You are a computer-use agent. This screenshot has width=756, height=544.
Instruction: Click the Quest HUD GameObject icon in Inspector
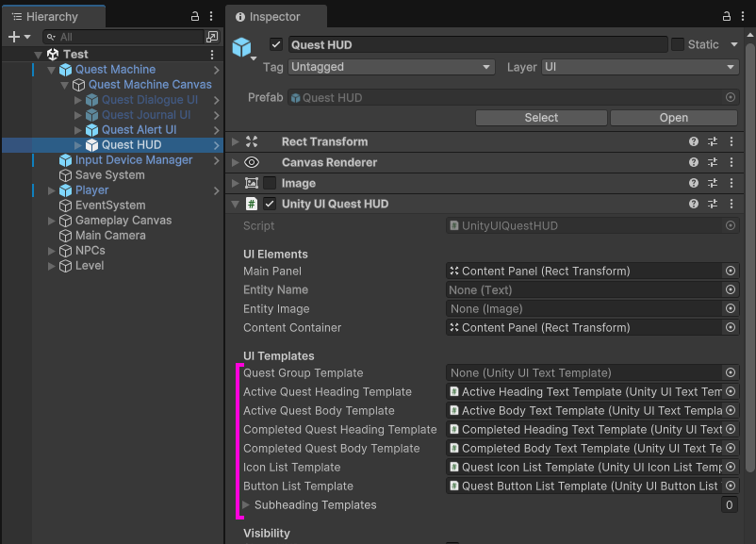[x=242, y=47]
